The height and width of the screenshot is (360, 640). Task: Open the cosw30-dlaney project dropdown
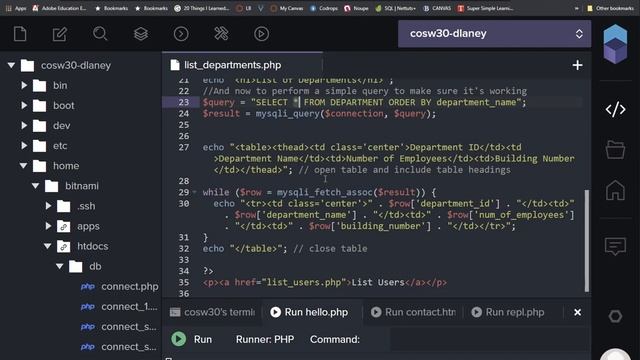[494, 33]
